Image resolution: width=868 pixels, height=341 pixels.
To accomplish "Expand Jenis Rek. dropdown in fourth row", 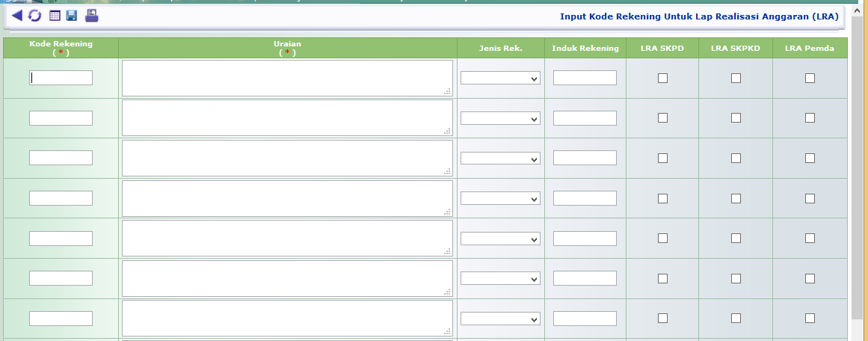I will click(x=500, y=198).
